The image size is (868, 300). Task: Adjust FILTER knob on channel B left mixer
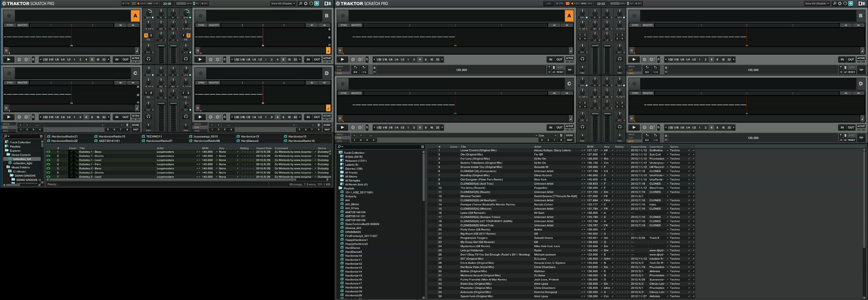[x=186, y=24]
